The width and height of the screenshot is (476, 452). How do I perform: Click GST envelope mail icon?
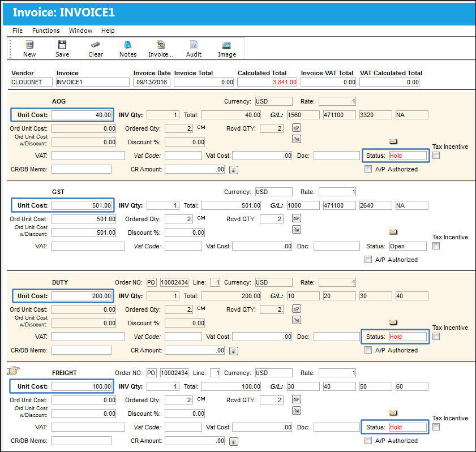[x=393, y=232]
